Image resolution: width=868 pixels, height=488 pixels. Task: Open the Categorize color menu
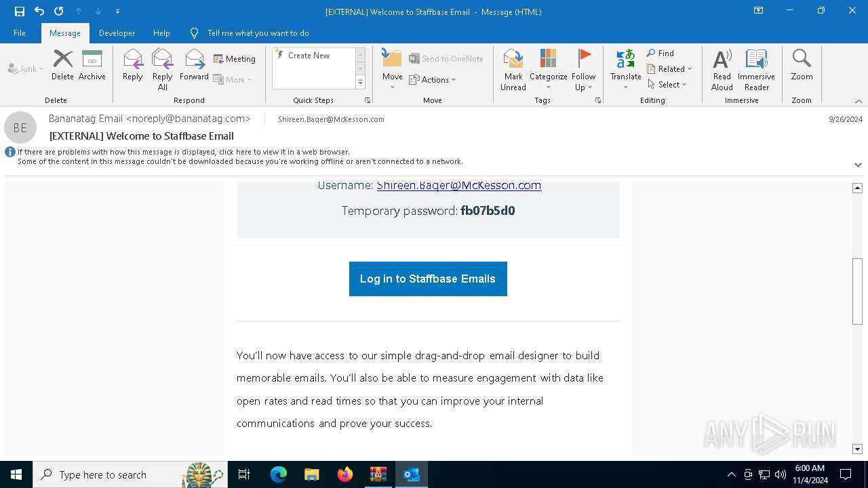[548, 70]
